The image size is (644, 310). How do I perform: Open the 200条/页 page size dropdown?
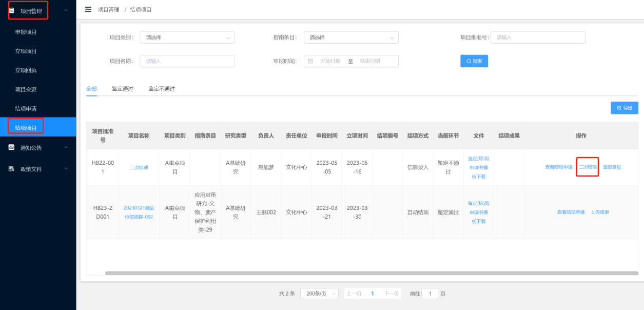(x=319, y=294)
